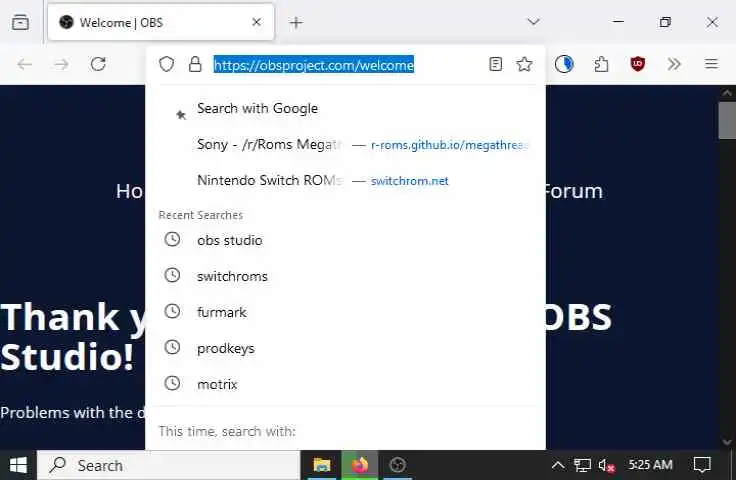736x480 pixels.
Task: Click the highlighted obsproject.com URL field
Action: pyautogui.click(x=314, y=64)
